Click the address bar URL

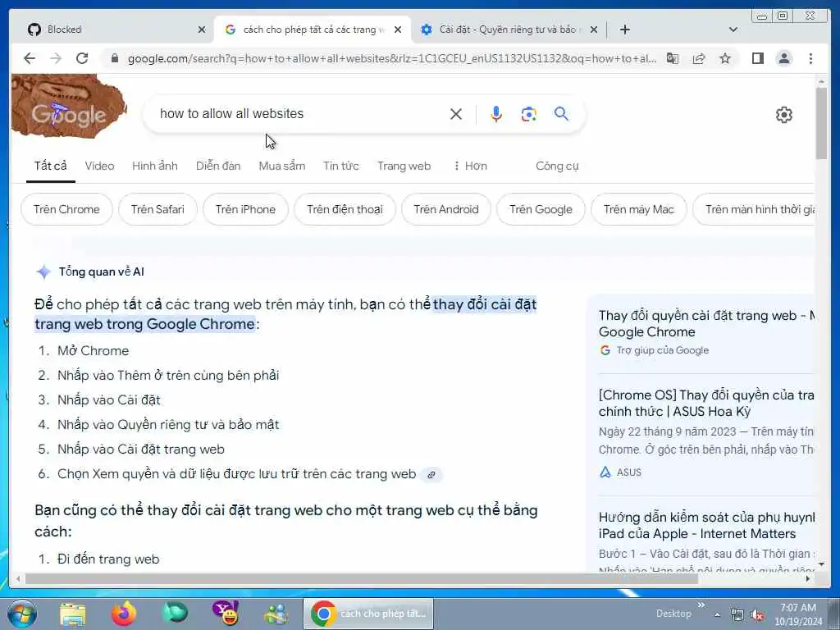391,58
